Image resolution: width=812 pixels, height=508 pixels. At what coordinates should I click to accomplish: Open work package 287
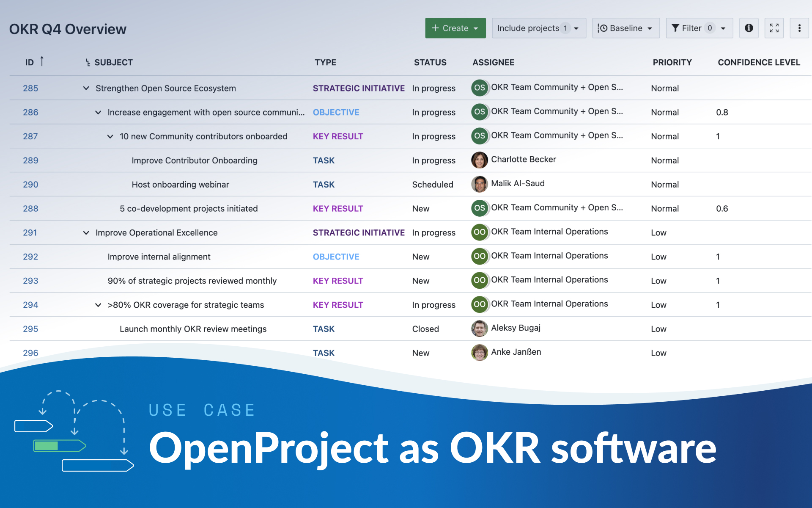pyautogui.click(x=30, y=136)
